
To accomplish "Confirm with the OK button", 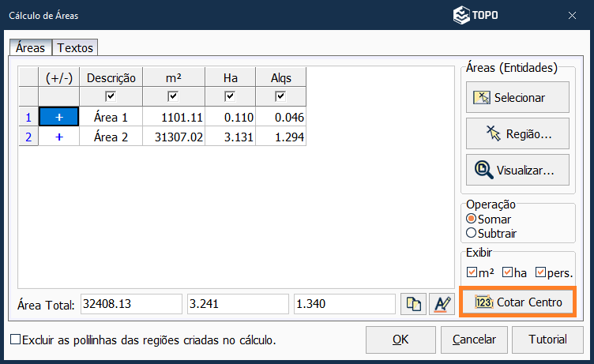I will 400,340.
